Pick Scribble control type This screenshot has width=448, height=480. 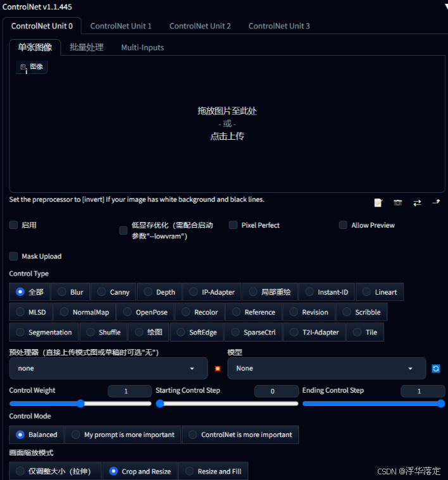pyautogui.click(x=362, y=312)
